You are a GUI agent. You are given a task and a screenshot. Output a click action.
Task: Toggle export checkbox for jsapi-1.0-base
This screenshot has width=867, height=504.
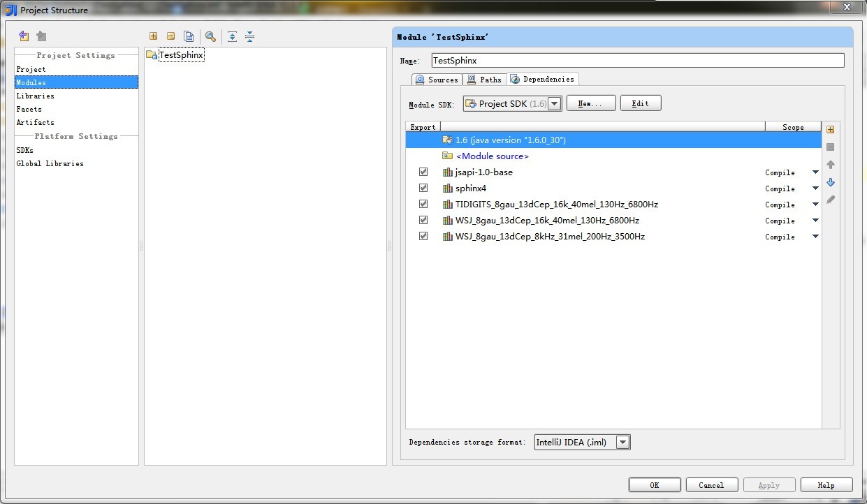tap(423, 172)
